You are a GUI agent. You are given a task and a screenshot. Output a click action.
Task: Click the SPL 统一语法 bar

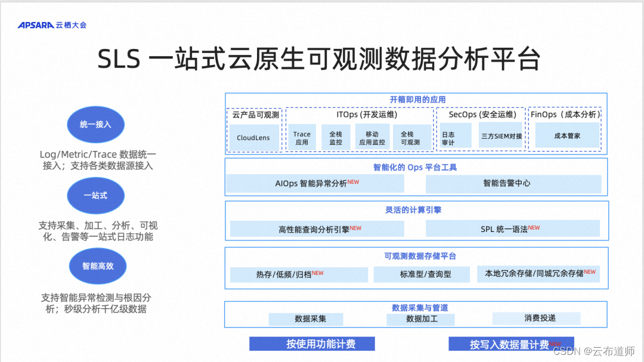[513, 228]
